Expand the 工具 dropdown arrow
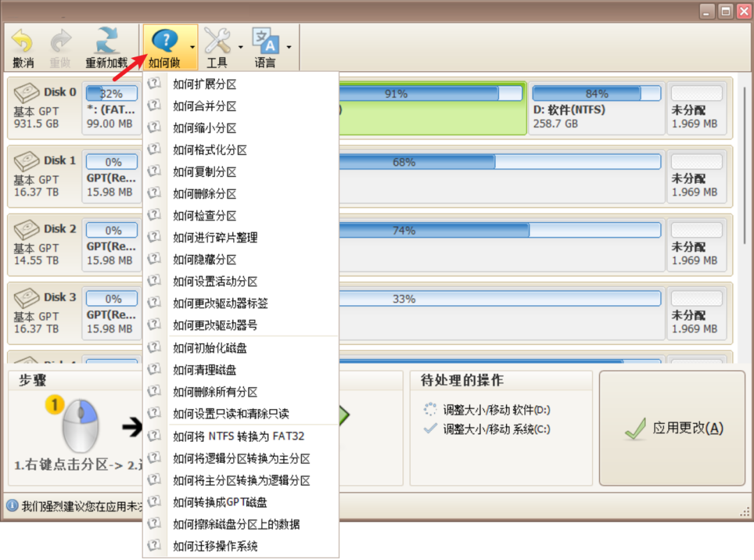Viewport: 754px width, 560px height. click(240, 47)
